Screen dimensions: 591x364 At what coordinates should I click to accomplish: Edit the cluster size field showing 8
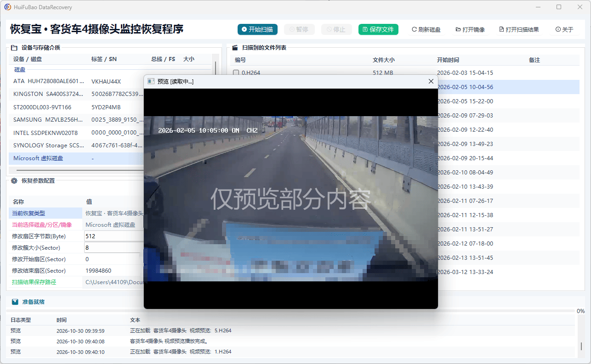coord(114,247)
